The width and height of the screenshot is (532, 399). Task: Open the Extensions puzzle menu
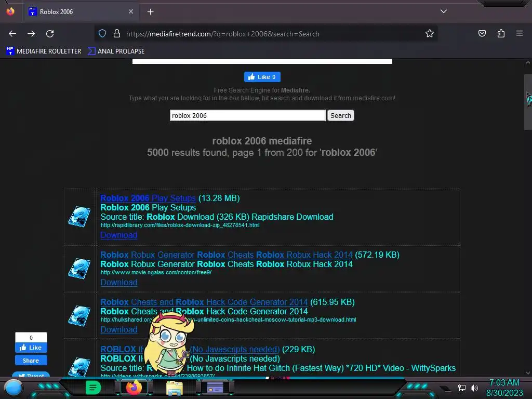click(x=501, y=34)
